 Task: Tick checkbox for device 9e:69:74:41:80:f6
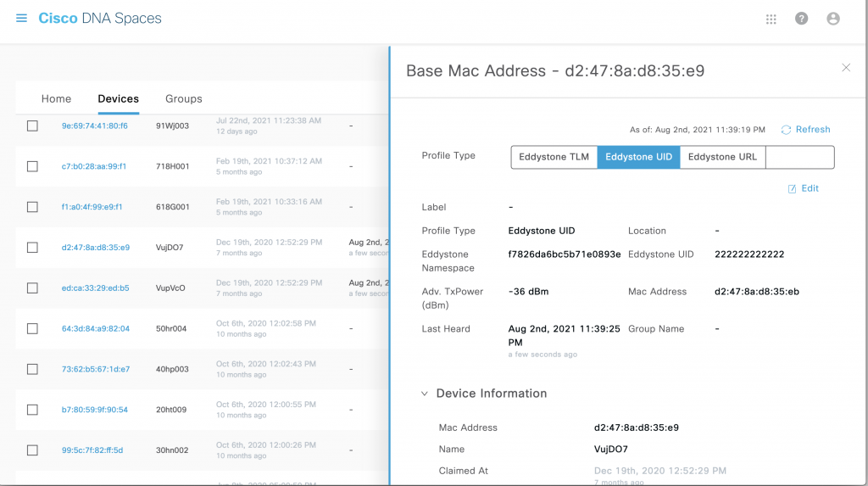point(32,126)
